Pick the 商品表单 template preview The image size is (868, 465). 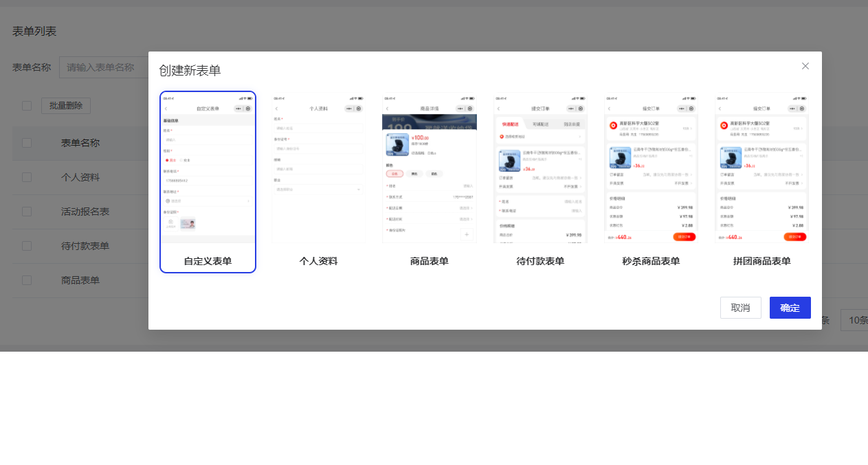[x=429, y=168]
